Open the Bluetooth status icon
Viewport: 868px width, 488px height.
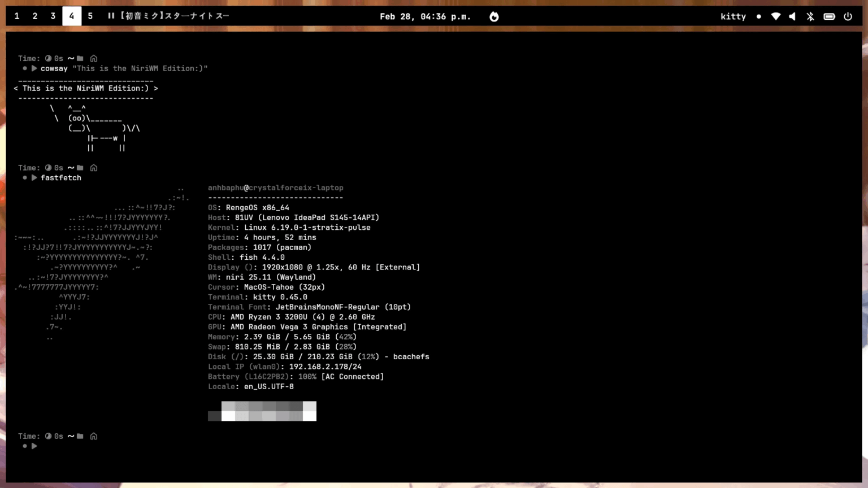(x=810, y=16)
